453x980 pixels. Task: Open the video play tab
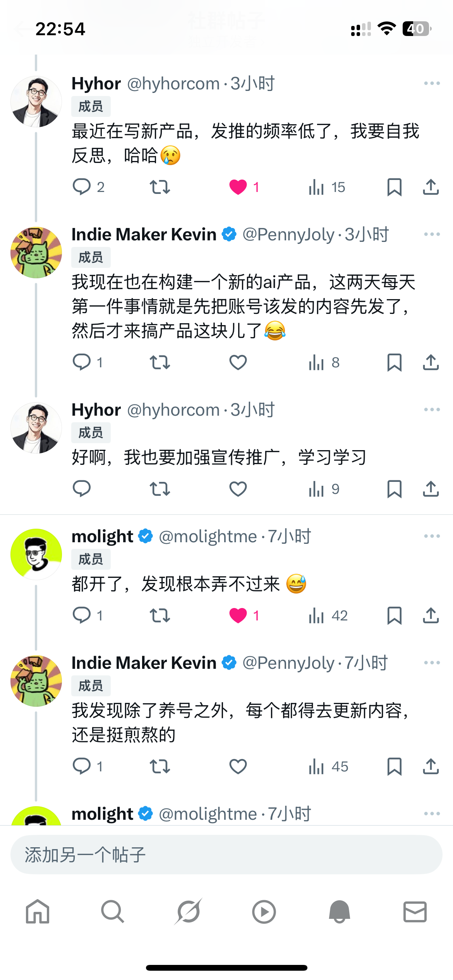(264, 911)
